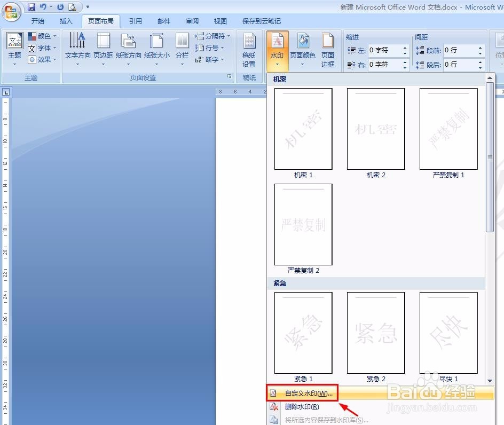This screenshot has height=425, width=504.
Task: Increase 段前 spacing with up stepper
Action: pos(480,48)
